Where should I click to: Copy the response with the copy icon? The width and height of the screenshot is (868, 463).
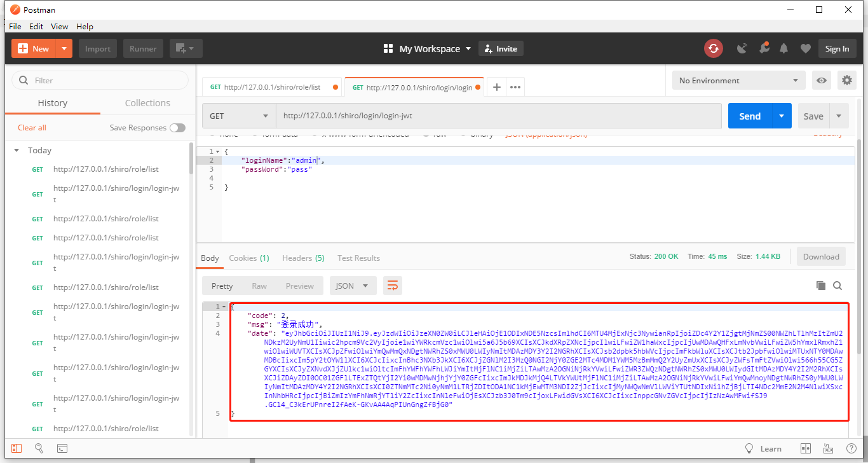[821, 286]
